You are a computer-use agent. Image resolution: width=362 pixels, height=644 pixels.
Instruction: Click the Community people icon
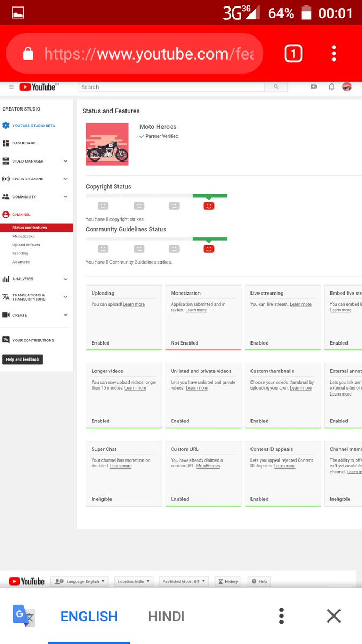6,197
